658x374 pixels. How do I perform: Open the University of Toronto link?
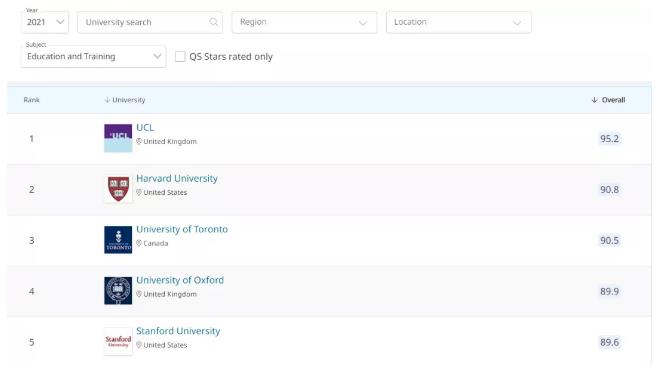[182, 229]
